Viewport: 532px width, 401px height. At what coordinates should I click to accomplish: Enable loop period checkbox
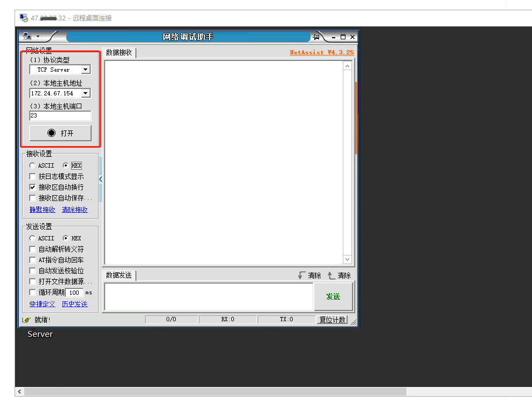(x=32, y=292)
